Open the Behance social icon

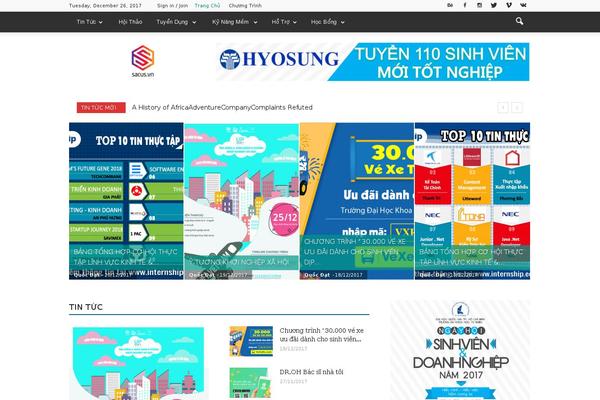click(x=450, y=5)
